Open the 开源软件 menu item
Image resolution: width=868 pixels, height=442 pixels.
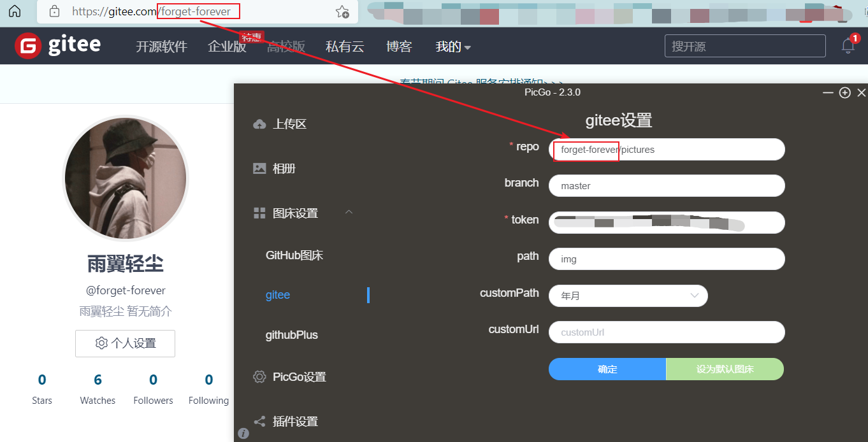(x=161, y=46)
